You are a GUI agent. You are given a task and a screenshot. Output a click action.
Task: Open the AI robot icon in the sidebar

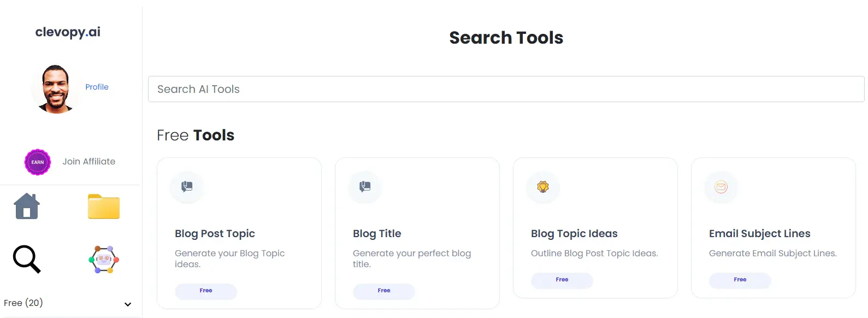(x=103, y=259)
